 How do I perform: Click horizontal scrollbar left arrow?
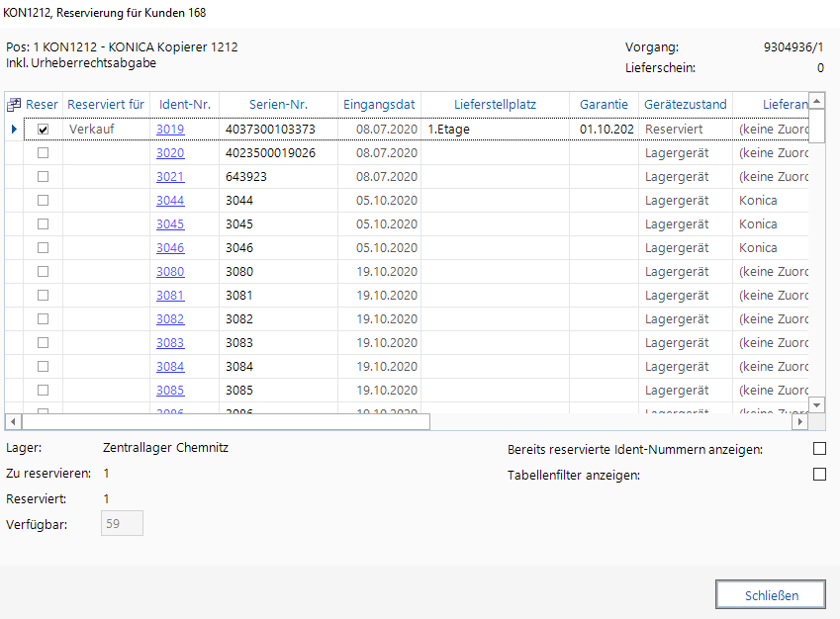tap(13, 422)
